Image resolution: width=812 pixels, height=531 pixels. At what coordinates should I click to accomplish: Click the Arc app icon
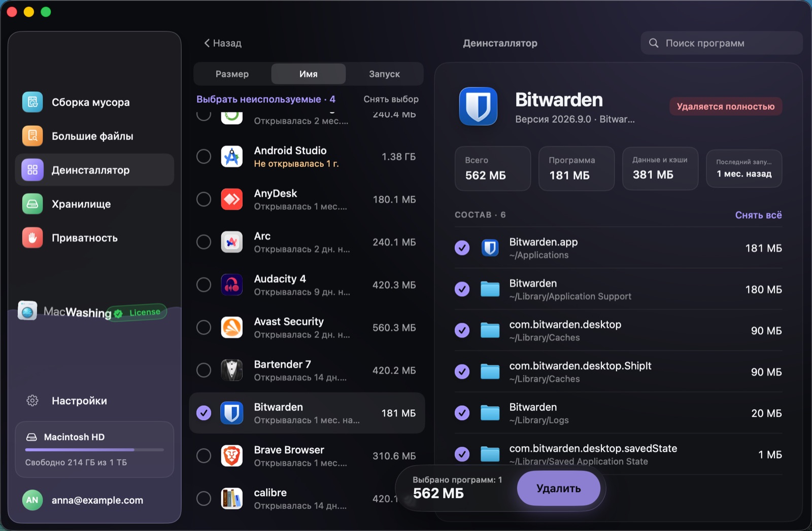pos(232,242)
